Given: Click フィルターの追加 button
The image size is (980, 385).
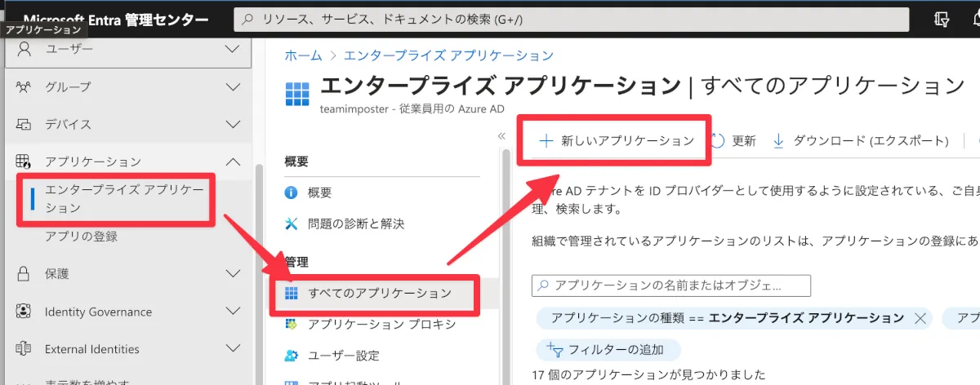Looking at the screenshot, I should pos(608,350).
